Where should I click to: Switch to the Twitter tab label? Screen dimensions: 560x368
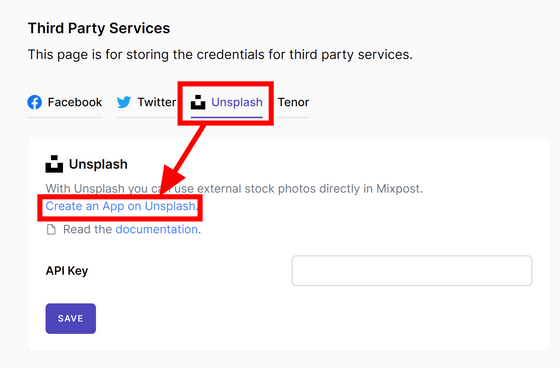click(157, 102)
